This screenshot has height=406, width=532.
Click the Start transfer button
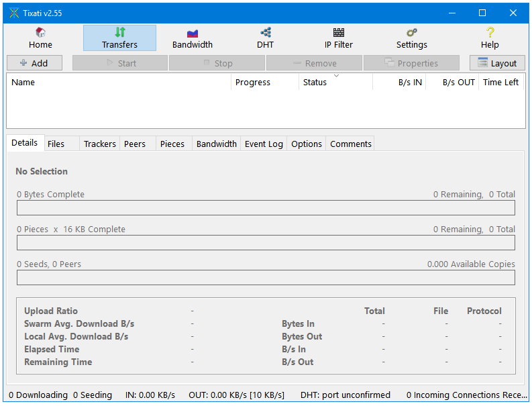click(x=120, y=63)
